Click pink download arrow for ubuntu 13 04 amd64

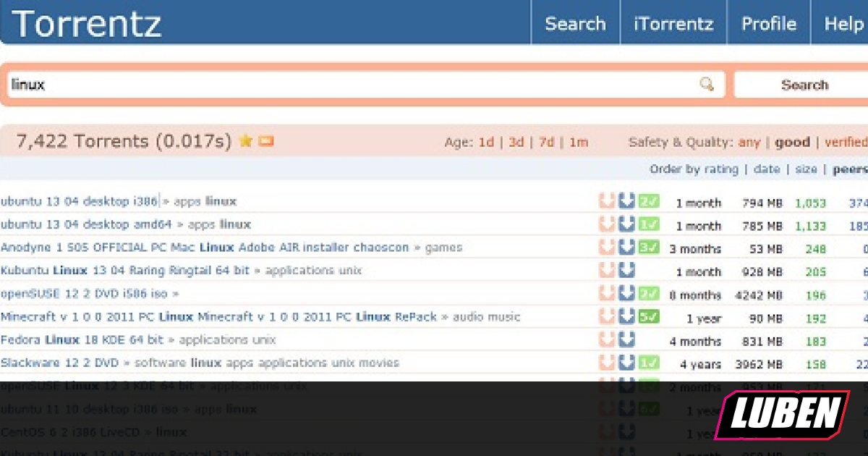607,224
